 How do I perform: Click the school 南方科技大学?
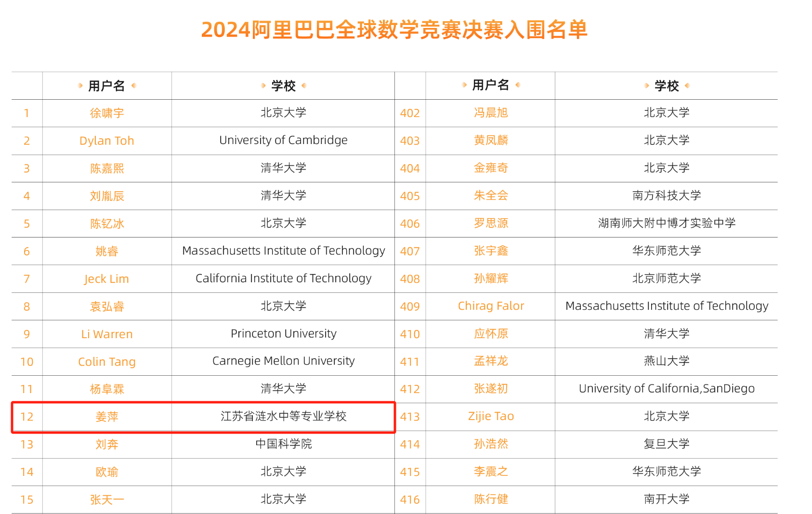[667, 196]
